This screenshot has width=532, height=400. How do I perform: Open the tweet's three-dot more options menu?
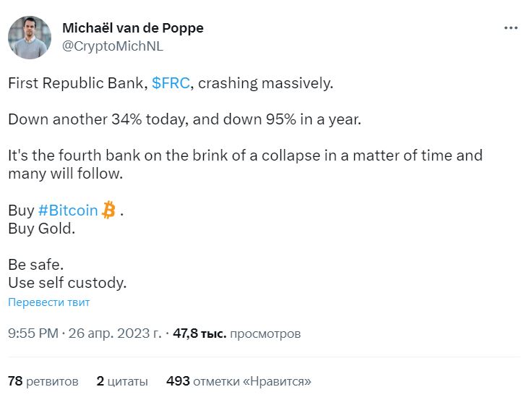point(510,27)
